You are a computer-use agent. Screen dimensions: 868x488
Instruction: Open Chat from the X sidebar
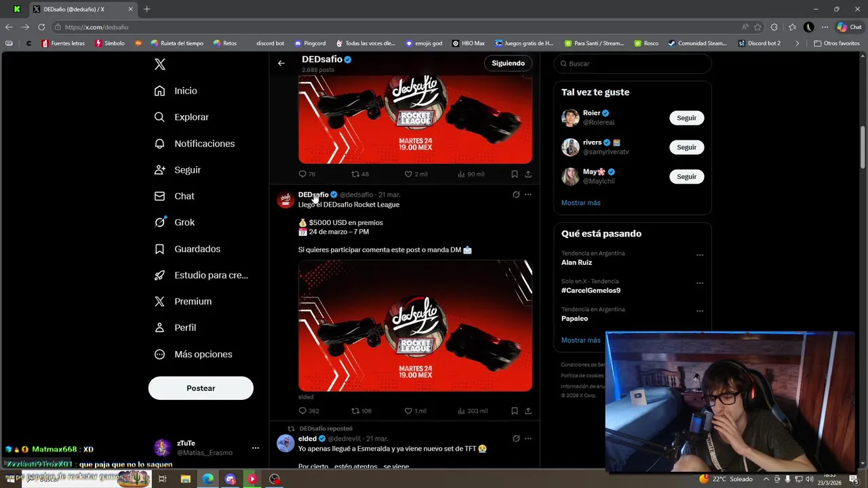174,197
